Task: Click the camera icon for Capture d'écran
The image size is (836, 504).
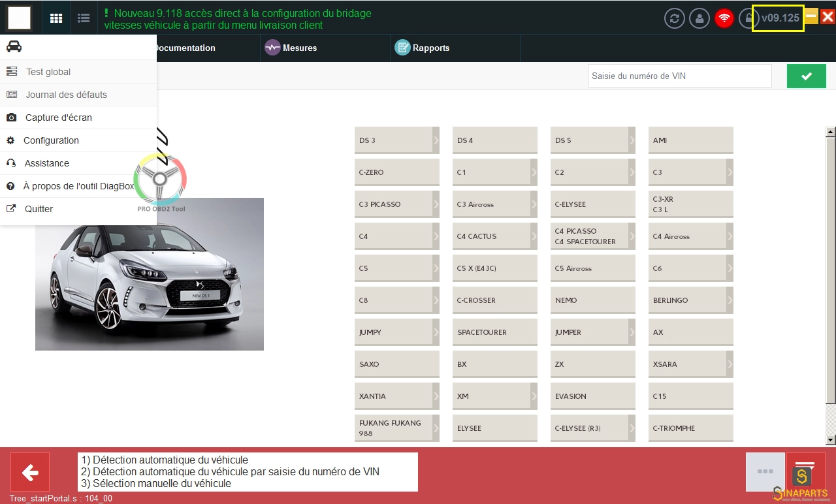Action: pos(11,118)
